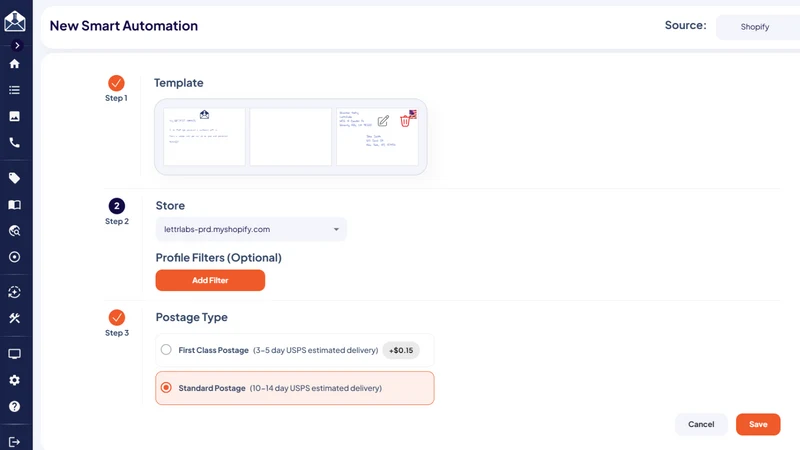Screen dimensions: 800x450
Task: Open the open-book icon in the sidebar
Action: [14, 205]
